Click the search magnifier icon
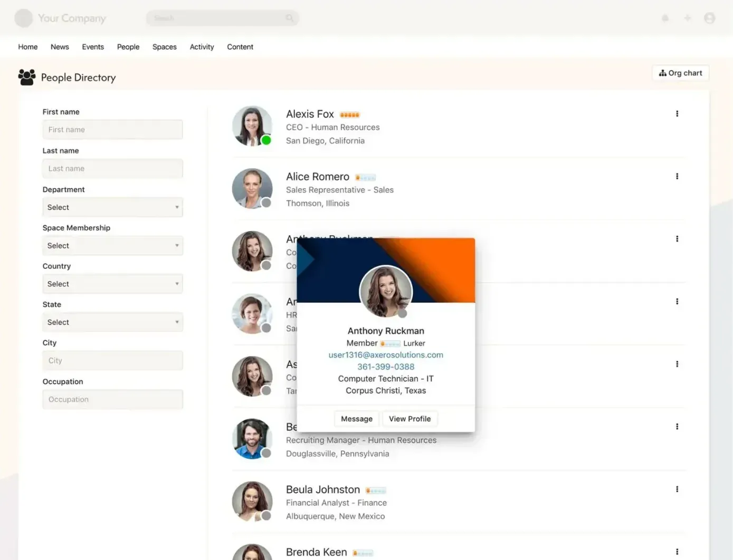Viewport: 733px width, 560px height. pos(289,18)
